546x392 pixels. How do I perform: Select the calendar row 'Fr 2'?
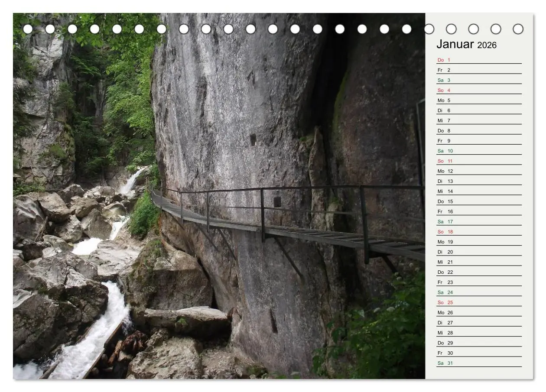point(479,70)
